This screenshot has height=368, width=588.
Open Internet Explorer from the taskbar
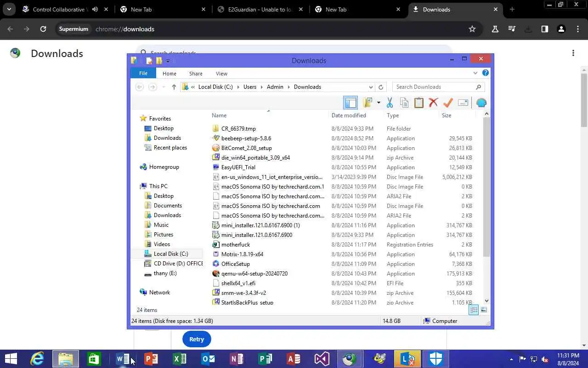pyautogui.click(x=37, y=359)
